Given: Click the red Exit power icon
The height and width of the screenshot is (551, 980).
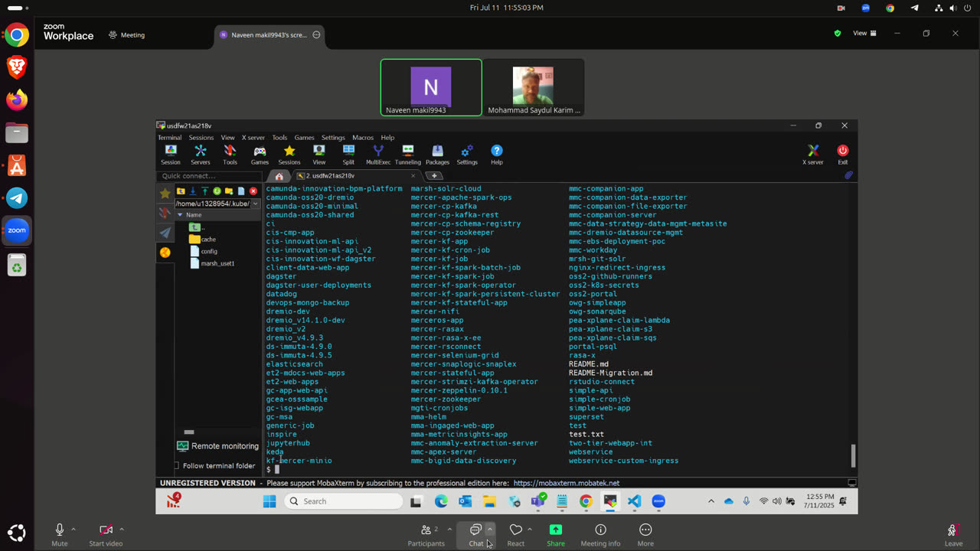Looking at the screenshot, I should pyautogui.click(x=843, y=155).
